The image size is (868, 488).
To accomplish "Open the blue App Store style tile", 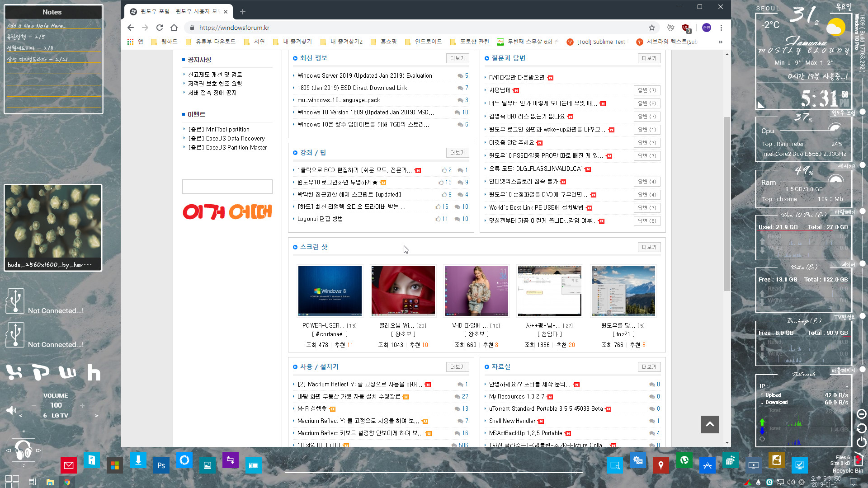I will tap(707, 465).
